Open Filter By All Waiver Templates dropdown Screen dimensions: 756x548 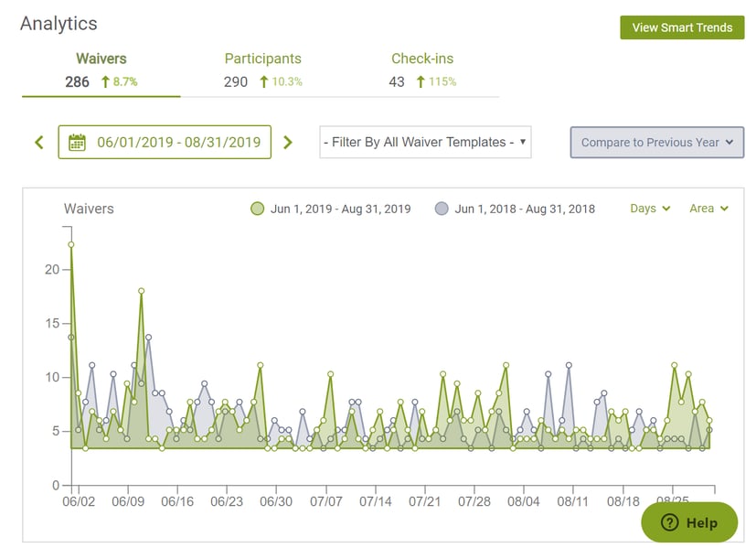click(425, 143)
